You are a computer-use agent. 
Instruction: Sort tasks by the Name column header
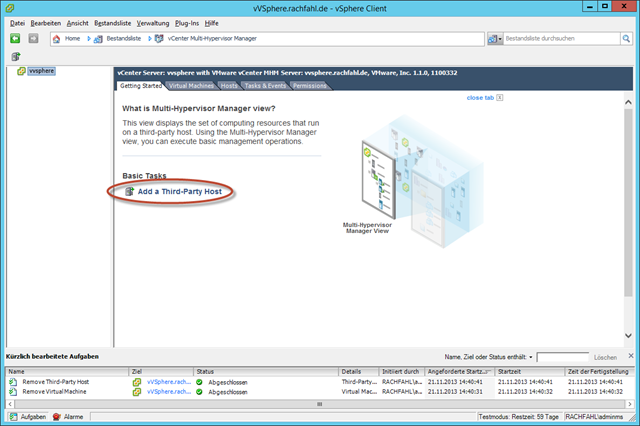tap(68, 372)
